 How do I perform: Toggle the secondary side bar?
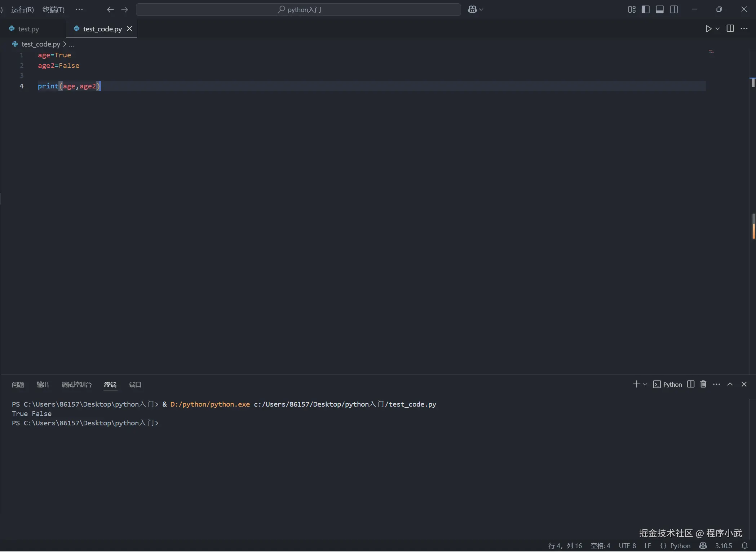673,9
